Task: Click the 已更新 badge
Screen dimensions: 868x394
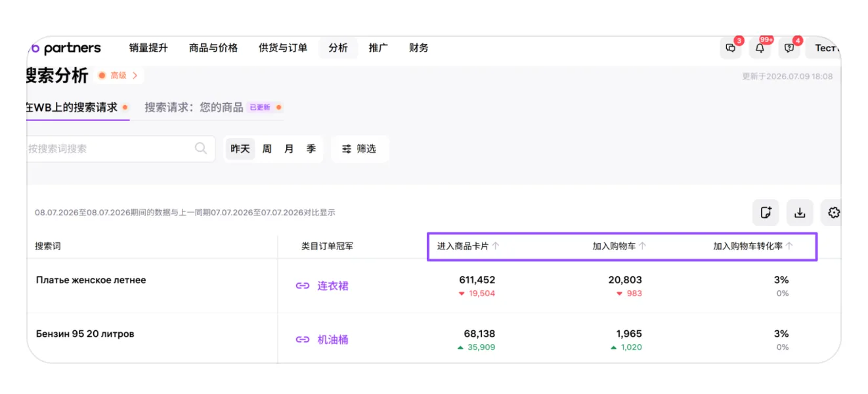Action: pos(260,107)
